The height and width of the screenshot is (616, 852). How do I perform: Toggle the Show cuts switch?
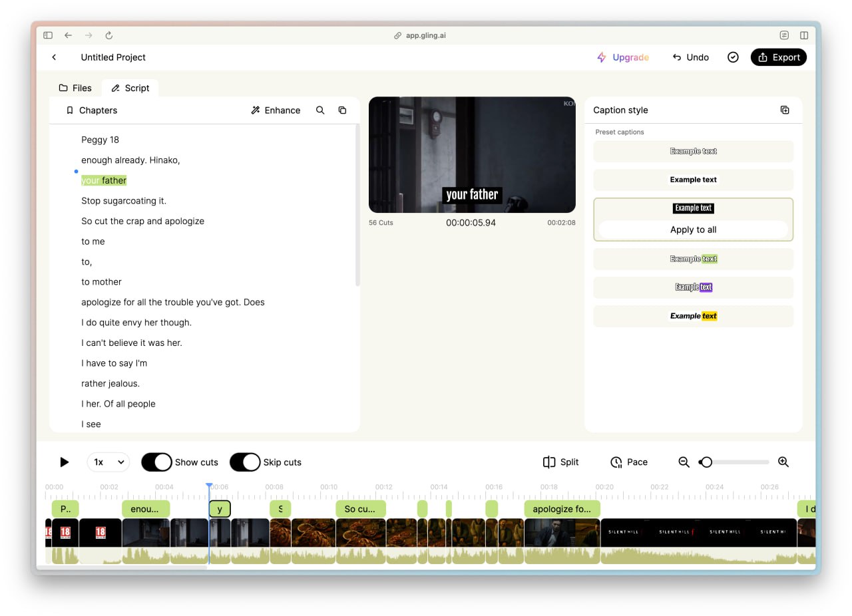pyautogui.click(x=157, y=462)
